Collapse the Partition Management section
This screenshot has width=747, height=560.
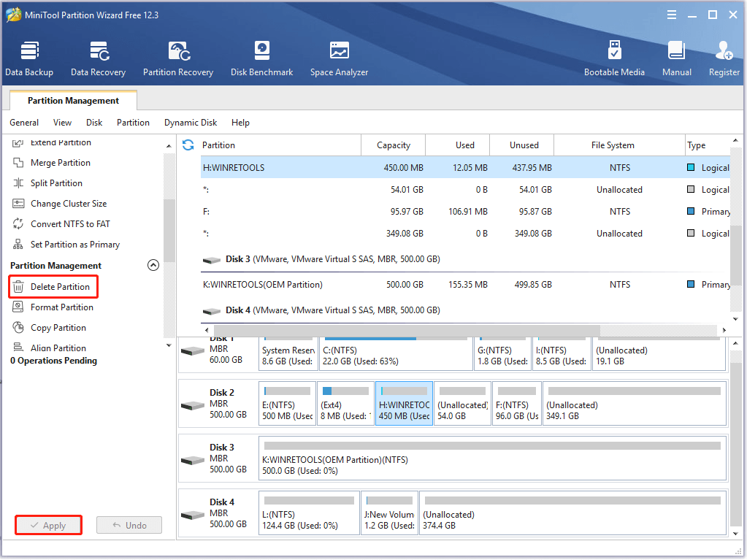coord(153,265)
